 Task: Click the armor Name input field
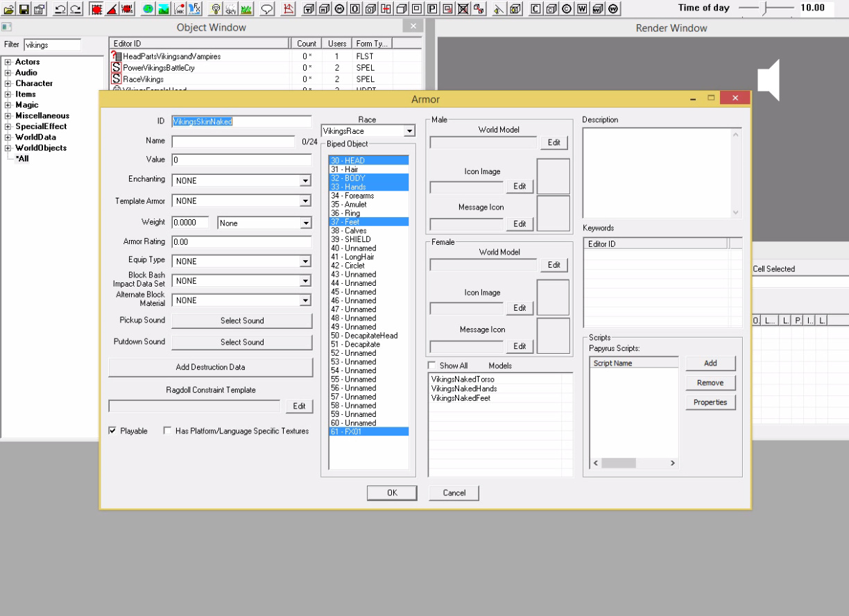coord(233,142)
